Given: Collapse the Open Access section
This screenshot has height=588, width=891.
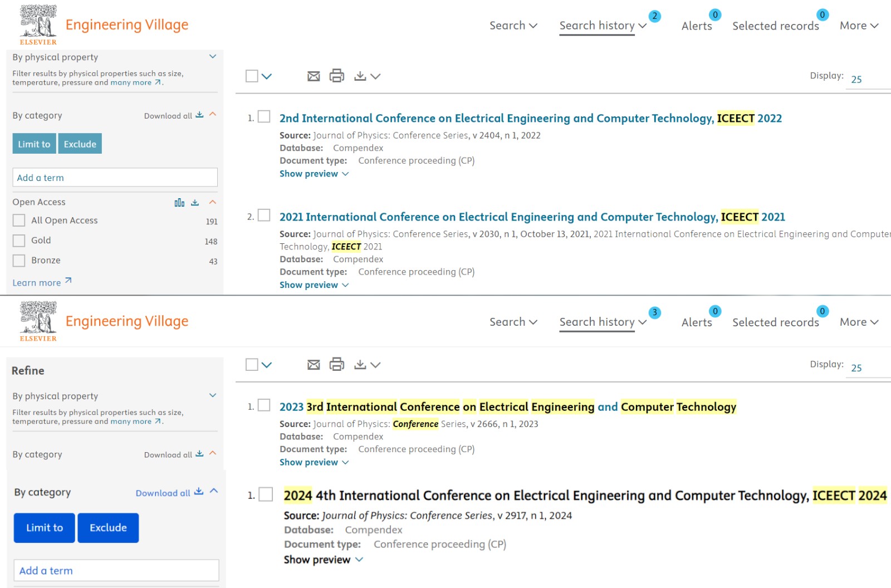Looking at the screenshot, I should [213, 202].
